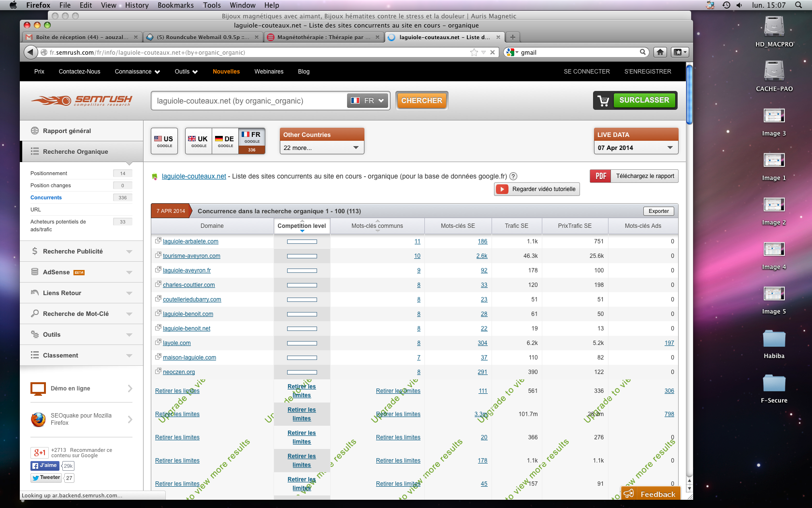Click the Exporter button
Image resolution: width=812 pixels, height=508 pixels.
[x=658, y=211]
